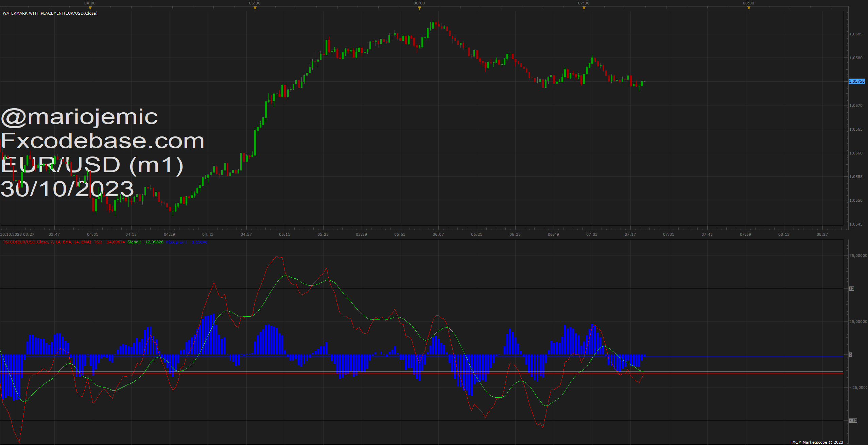Click the 04:43 time axis label
This screenshot has height=445, width=868.
(208, 234)
